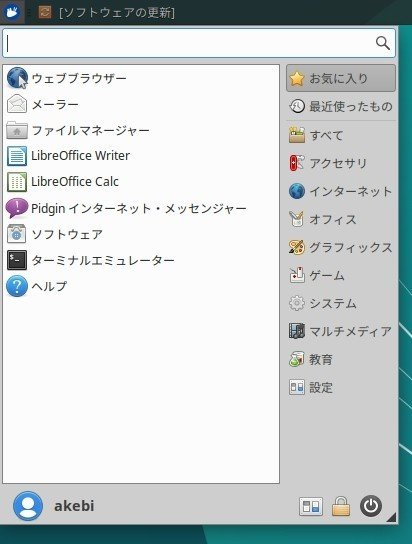
Task: Click the 教育 flask icon
Action: pos(297,359)
